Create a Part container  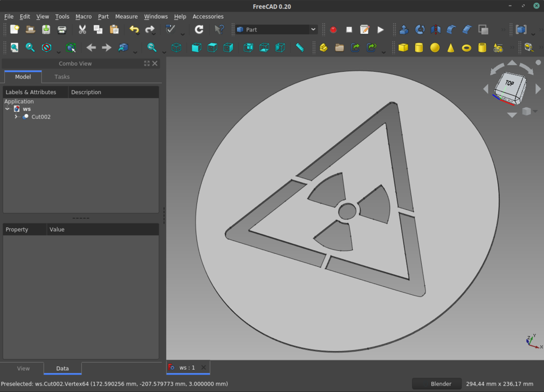click(324, 47)
